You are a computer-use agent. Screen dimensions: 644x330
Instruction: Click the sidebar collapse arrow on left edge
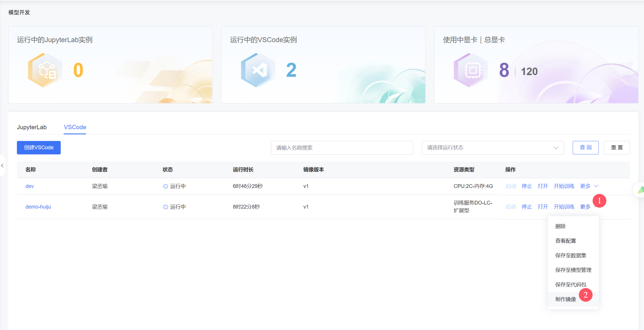[2, 165]
